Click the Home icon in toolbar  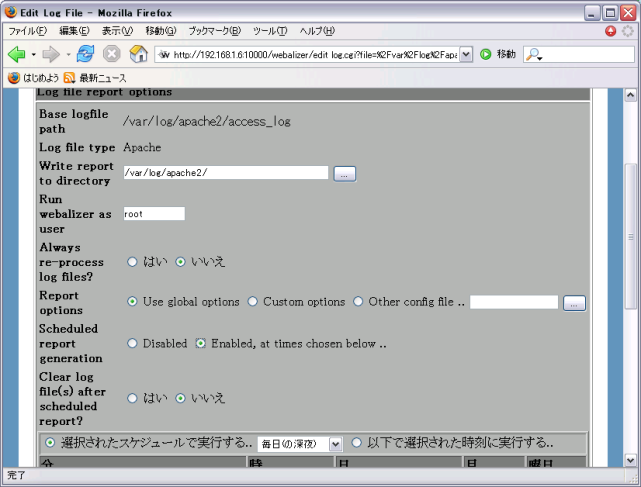[x=139, y=54]
